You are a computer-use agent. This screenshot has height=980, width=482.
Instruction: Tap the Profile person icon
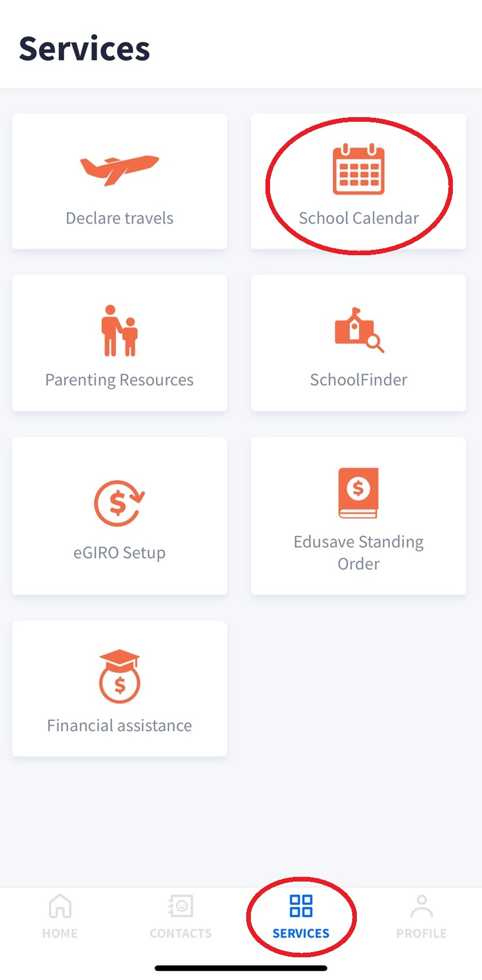click(421, 907)
